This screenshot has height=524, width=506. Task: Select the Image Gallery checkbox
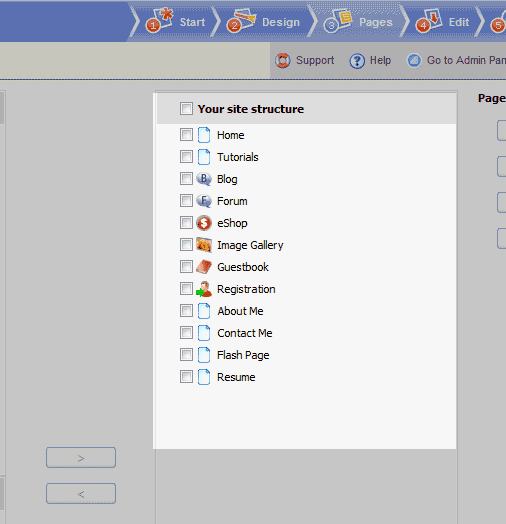click(x=186, y=245)
